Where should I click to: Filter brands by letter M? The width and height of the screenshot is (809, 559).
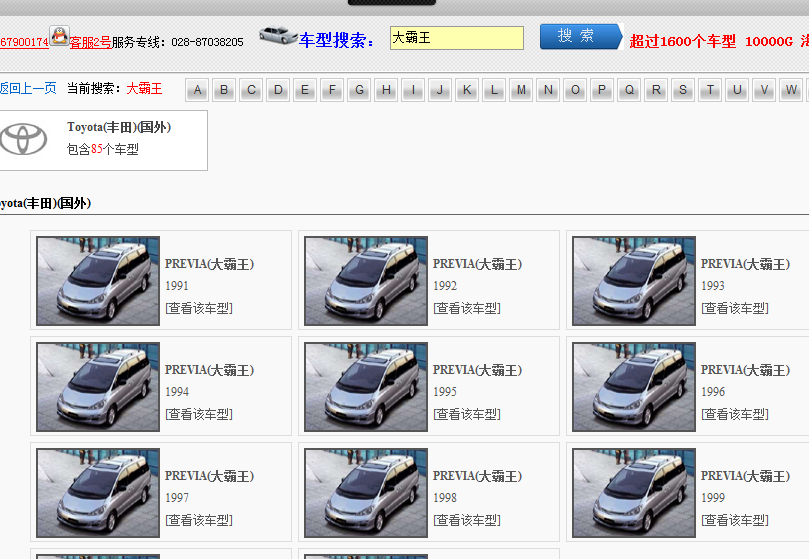521,90
